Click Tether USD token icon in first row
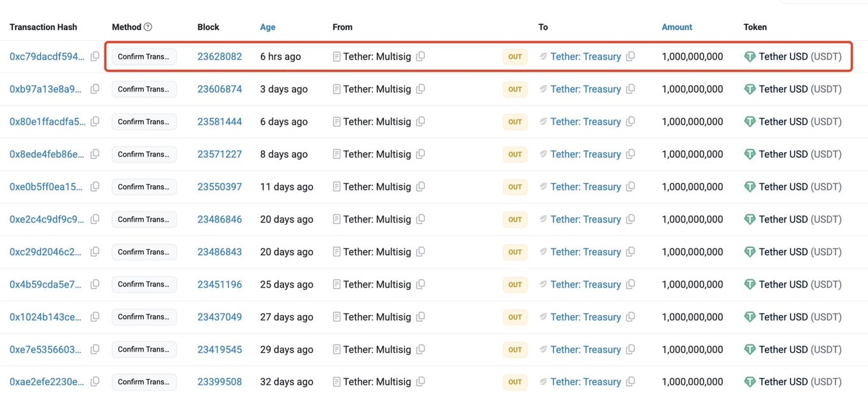The height and width of the screenshot is (397, 868). pyautogui.click(x=750, y=56)
